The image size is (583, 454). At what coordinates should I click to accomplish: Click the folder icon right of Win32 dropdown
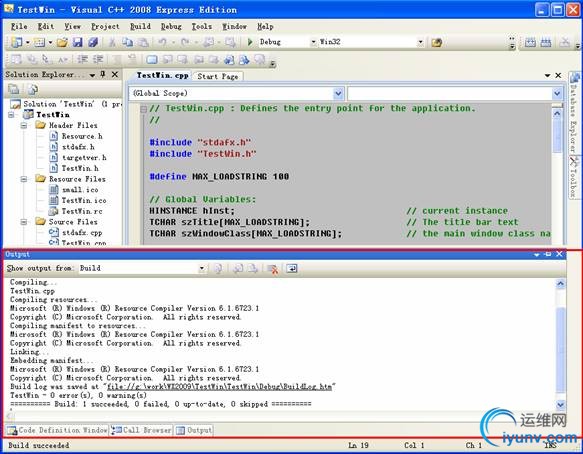[437, 42]
